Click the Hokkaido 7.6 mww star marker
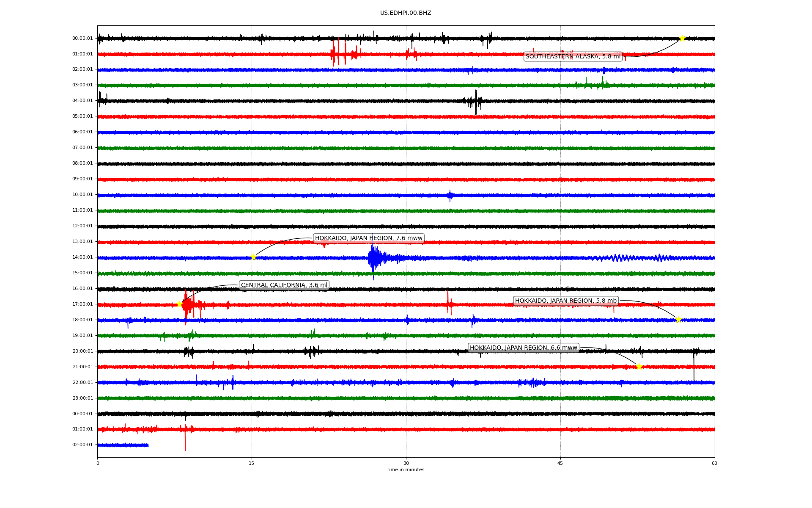Viewport: 812px width, 508px height. pyautogui.click(x=253, y=257)
